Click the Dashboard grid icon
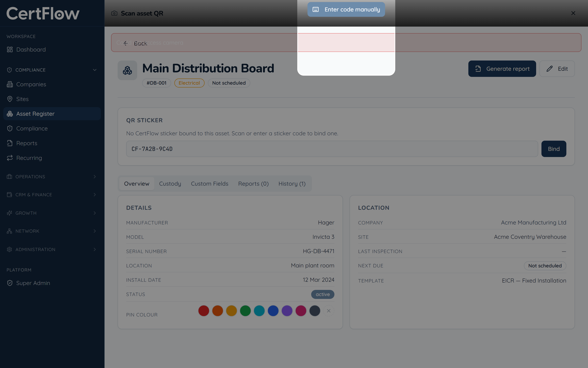 (10, 50)
